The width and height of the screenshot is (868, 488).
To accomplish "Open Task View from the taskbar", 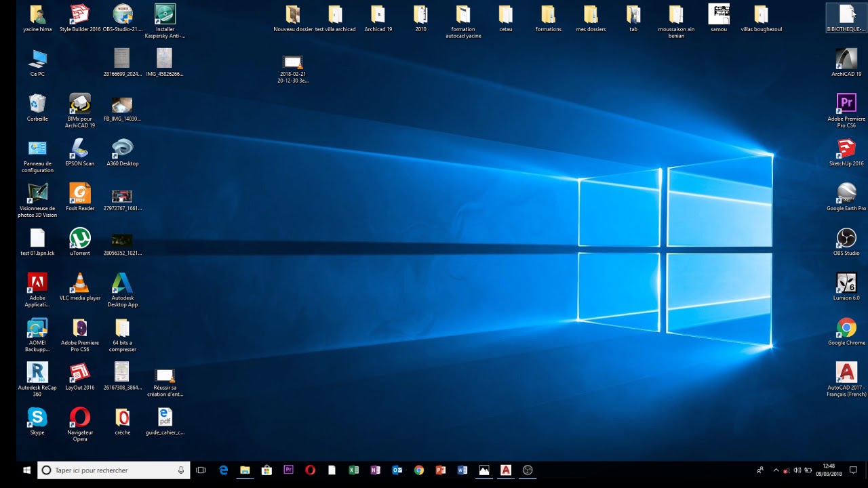I will tap(201, 470).
